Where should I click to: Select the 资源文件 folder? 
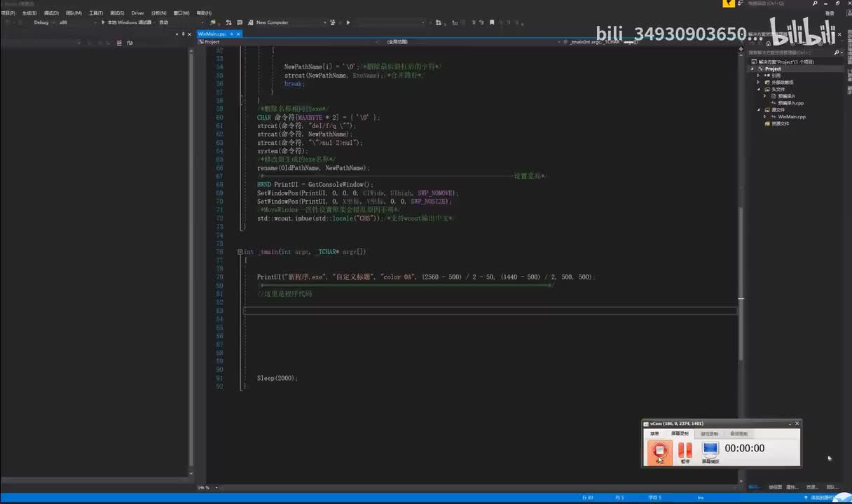click(x=777, y=123)
